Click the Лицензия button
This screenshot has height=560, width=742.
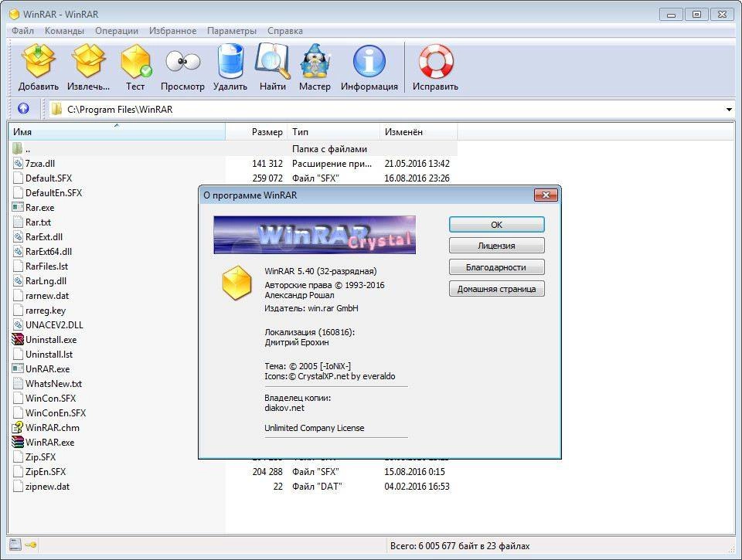496,246
